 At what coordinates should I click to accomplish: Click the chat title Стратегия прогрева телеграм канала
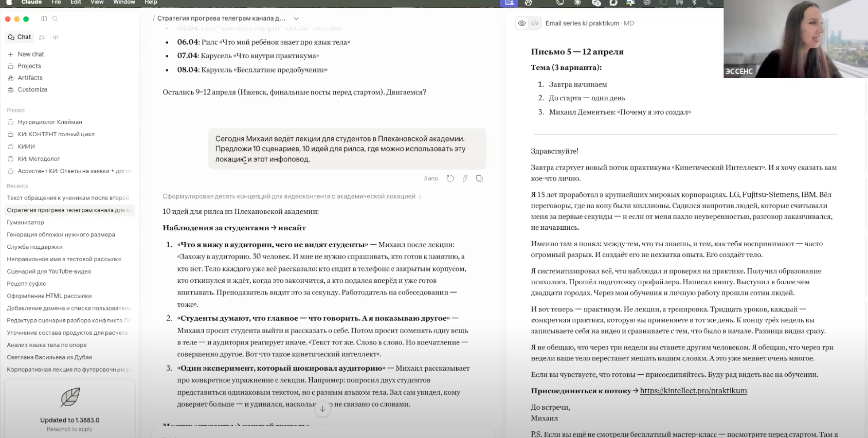click(x=221, y=19)
